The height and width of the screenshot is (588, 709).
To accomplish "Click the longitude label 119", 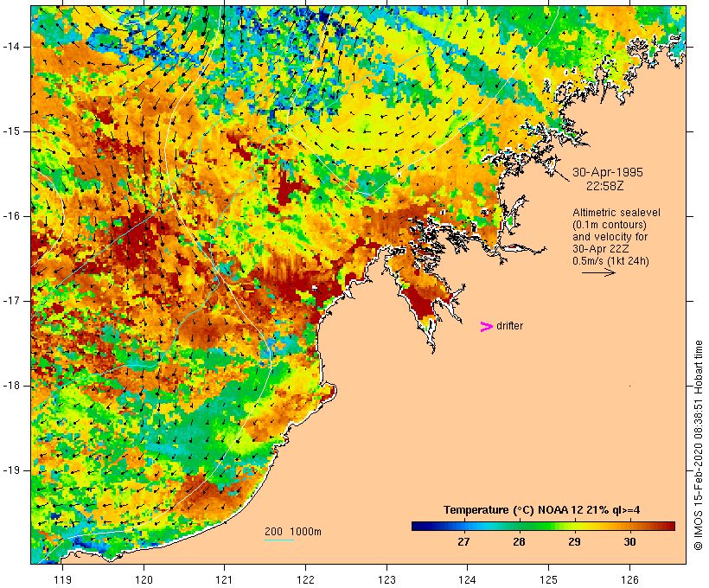I will tap(62, 579).
